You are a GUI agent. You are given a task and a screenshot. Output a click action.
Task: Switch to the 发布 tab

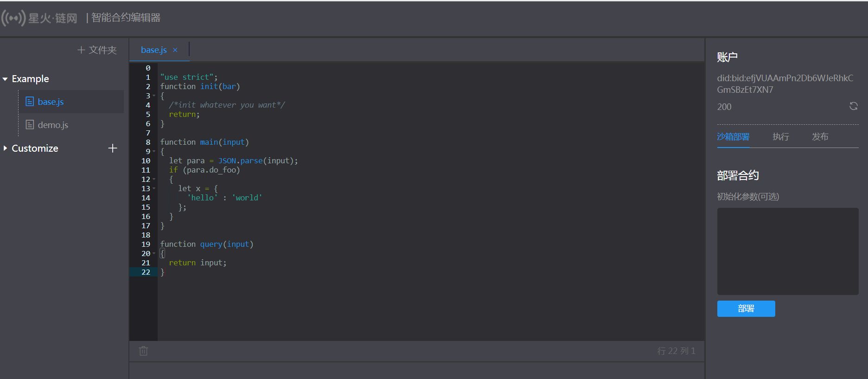pos(820,137)
